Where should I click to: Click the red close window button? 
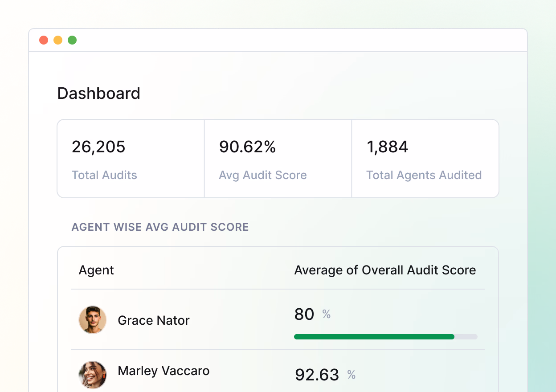click(44, 40)
